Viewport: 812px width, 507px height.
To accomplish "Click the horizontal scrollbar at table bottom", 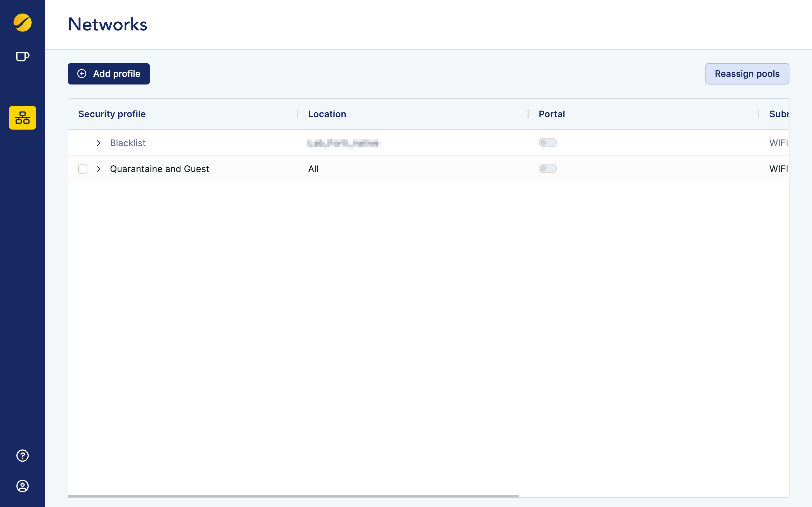I will pyautogui.click(x=293, y=496).
